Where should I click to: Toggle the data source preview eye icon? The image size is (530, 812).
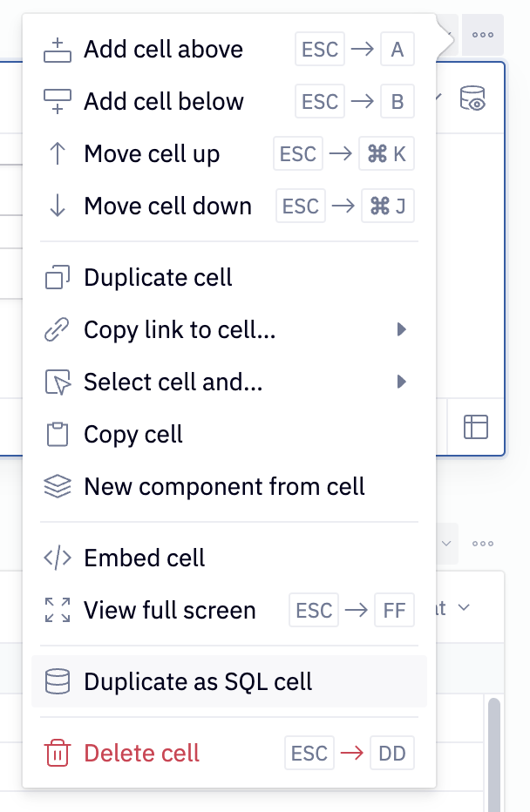click(x=472, y=98)
